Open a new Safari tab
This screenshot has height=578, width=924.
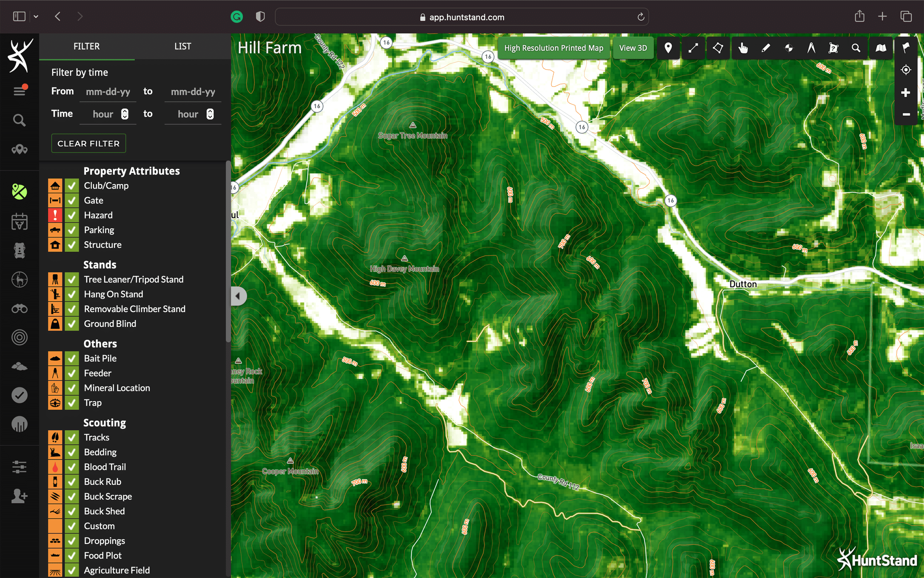click(x=882, y=17)
